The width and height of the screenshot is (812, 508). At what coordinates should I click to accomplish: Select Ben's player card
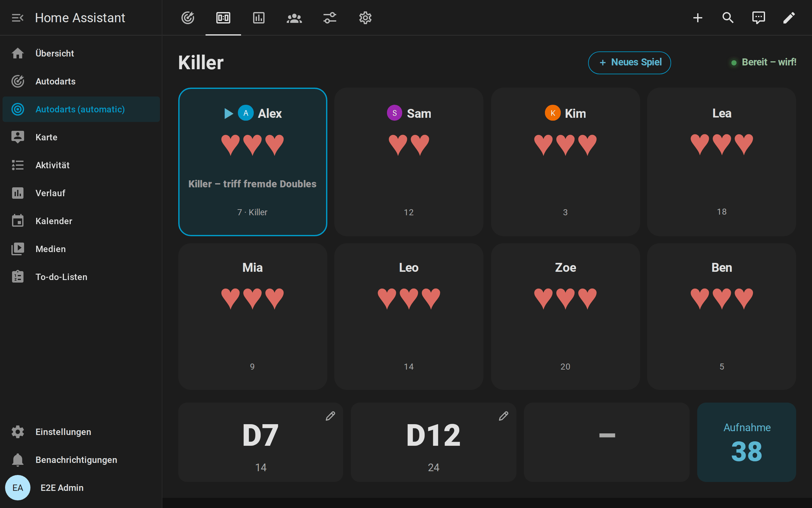point(721,317)
